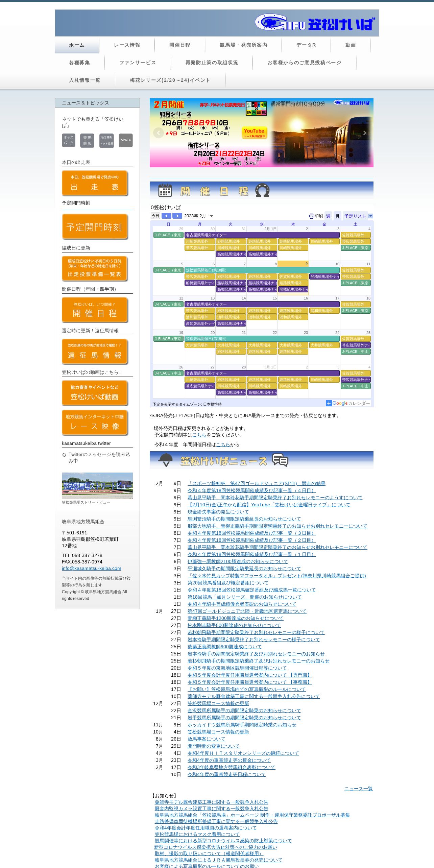Open the 笠松けいば動画 button
The image size is (434, 868).
point(95,393)
